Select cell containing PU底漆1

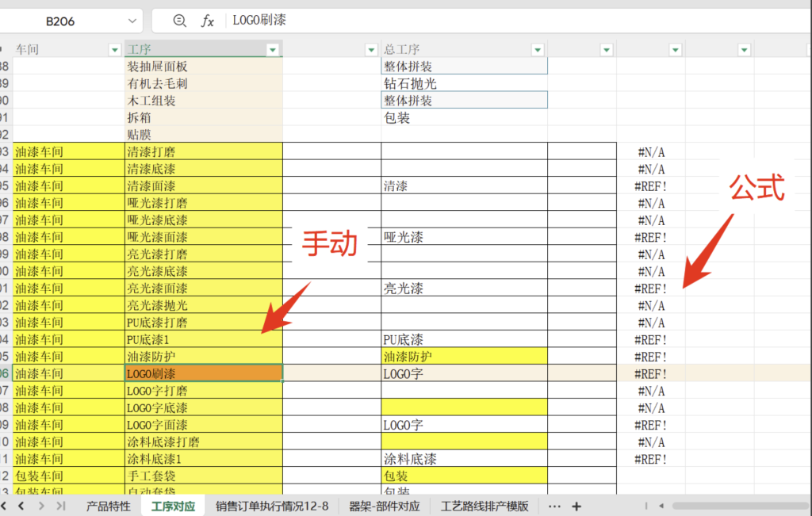(x=204, y=339)
